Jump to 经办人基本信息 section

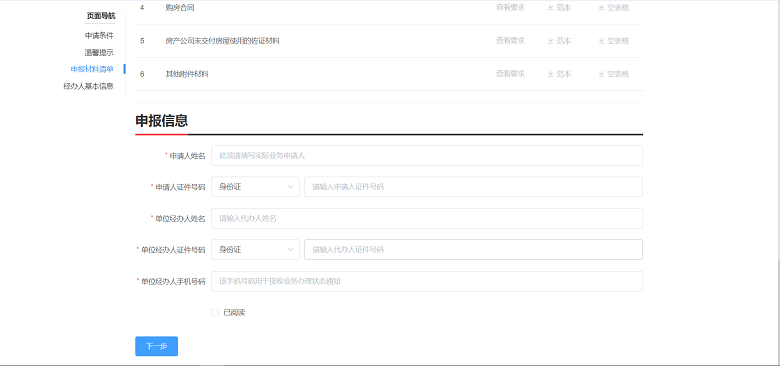click(89, 86)
